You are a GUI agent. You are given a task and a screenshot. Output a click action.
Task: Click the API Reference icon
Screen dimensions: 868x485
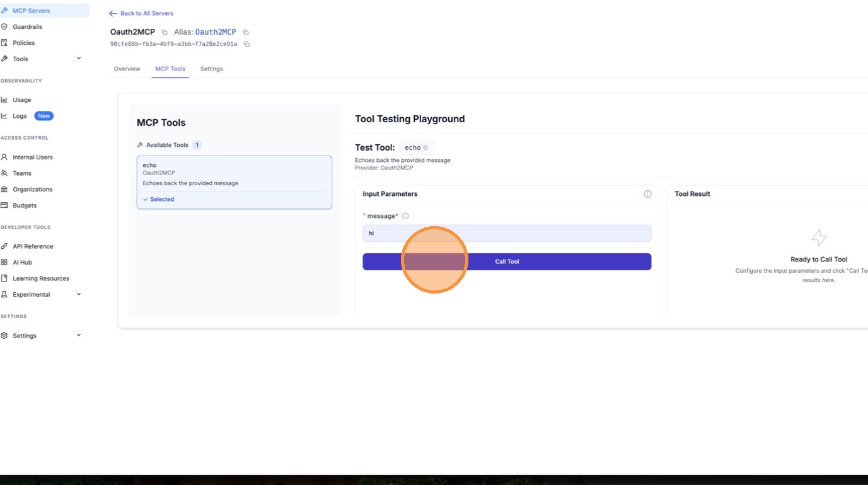click(4, 246)
